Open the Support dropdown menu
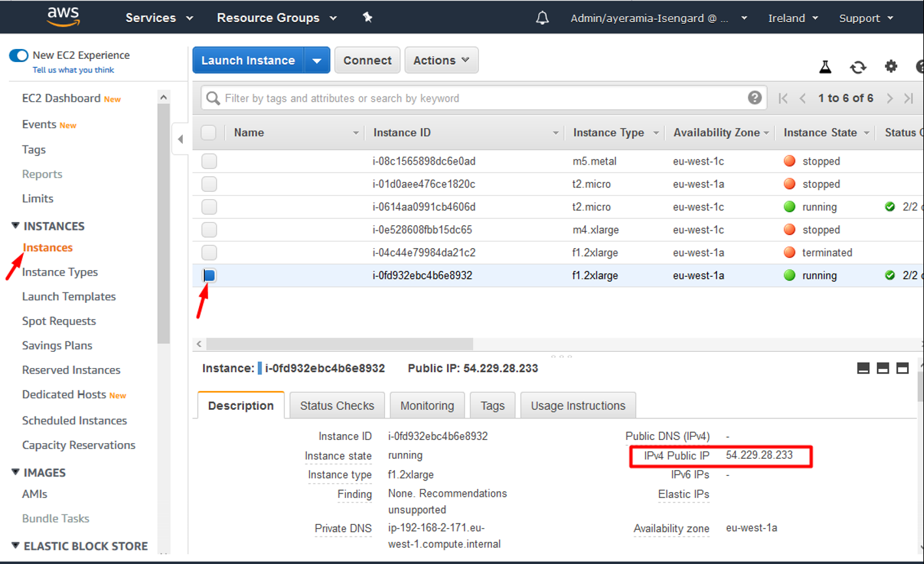 click(x=866, y=18)
